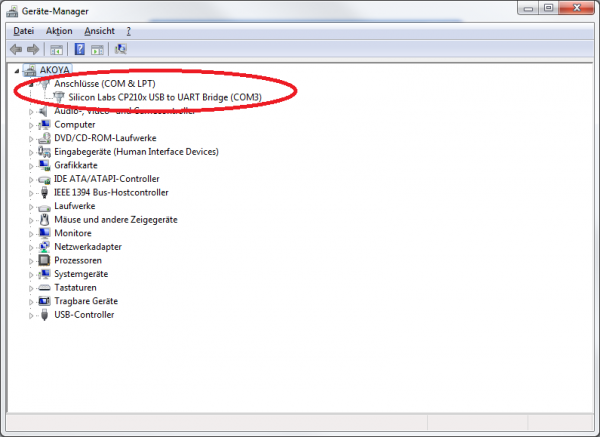Click the Netzwerkadapter device icon

click(44, 246)
